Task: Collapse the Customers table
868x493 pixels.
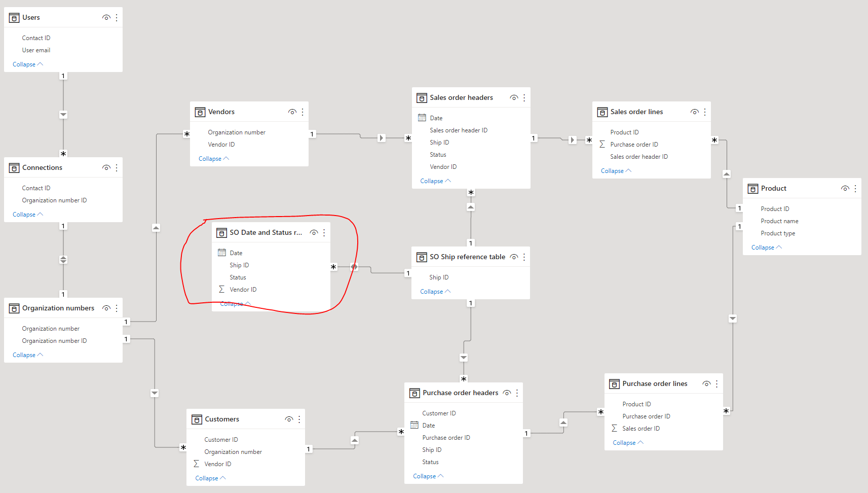Action: (210, 478)
